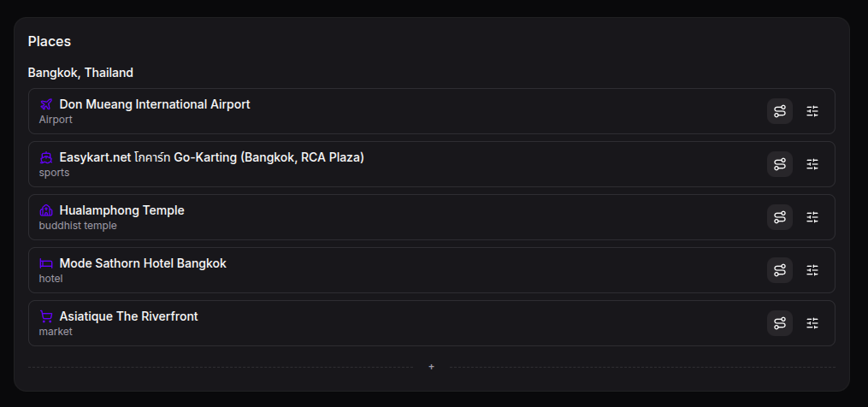This screenshot has width=868, height=407.
Task: Open sliders options for Mode Sathorn Hotel
Action: pos(812,270)
